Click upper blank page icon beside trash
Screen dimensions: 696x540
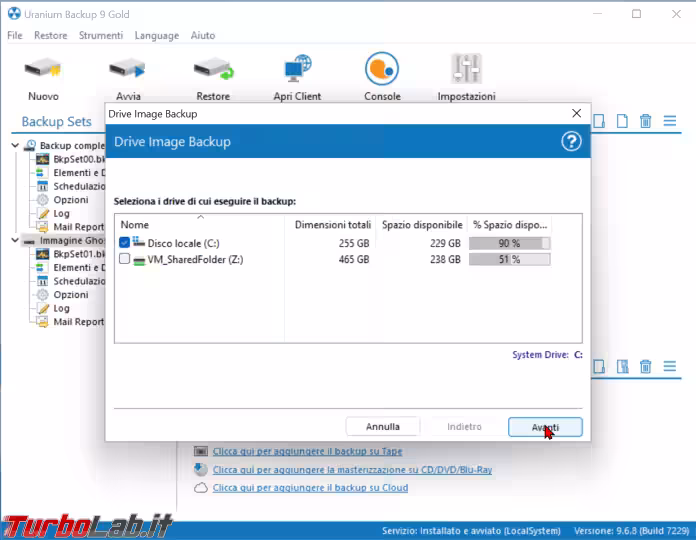pos(622,121)
